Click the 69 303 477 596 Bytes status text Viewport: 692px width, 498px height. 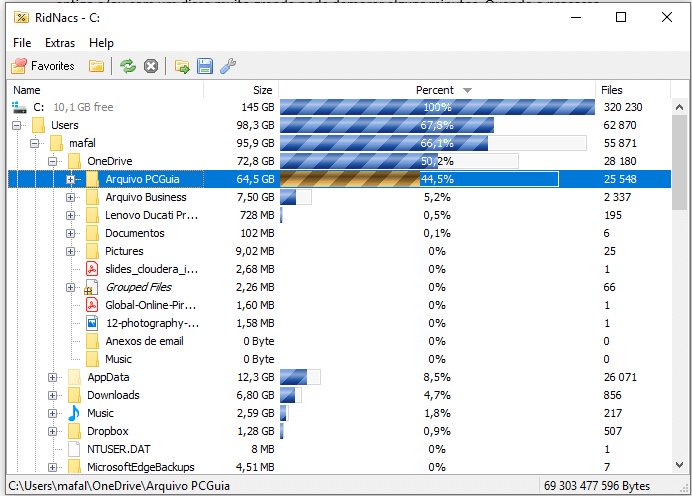597,486
